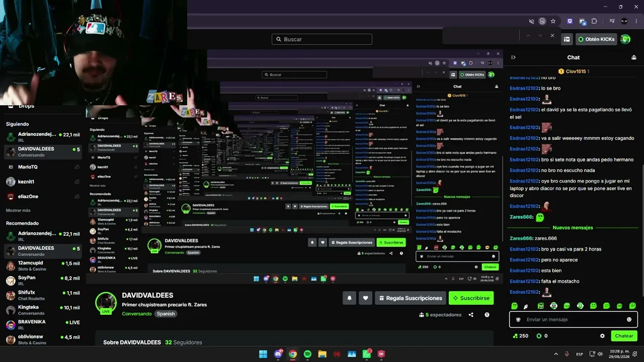Open the chat identity badge icon
This screenshot has height=362, width=644.
[x=518, y=319]
